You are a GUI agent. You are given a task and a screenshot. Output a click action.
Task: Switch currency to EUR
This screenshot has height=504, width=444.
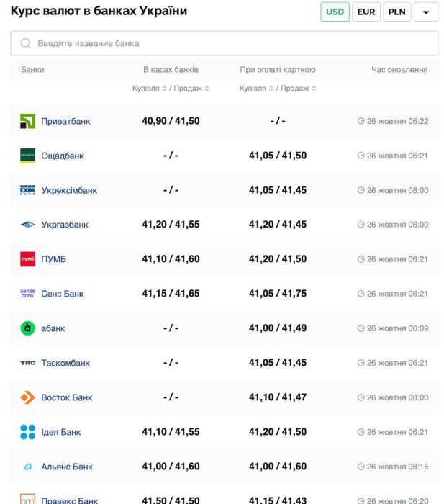[366, 12]
